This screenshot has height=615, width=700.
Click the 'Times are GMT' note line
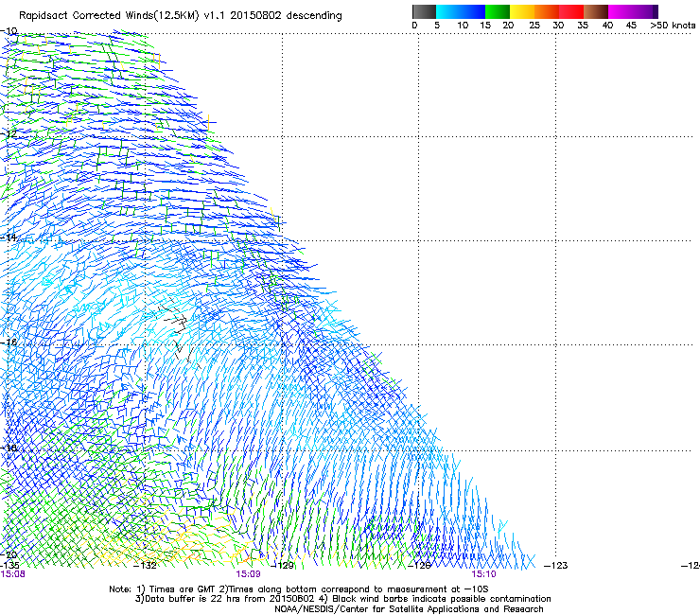(299, 589)
